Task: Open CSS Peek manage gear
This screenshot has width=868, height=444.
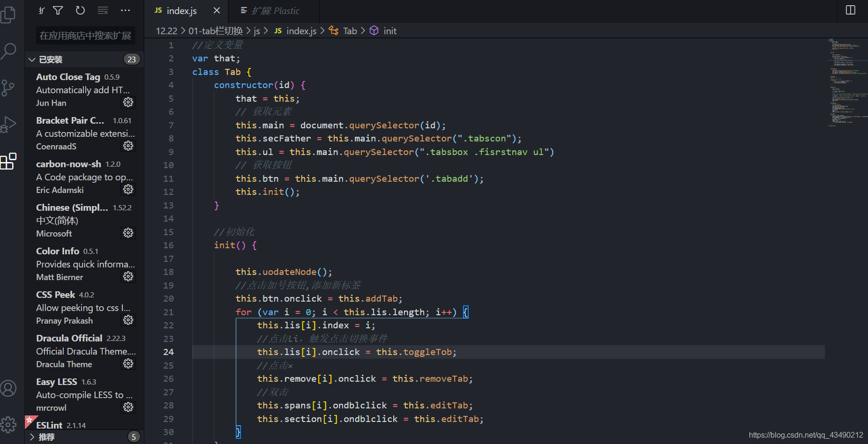Action: (x=128, y=320)
